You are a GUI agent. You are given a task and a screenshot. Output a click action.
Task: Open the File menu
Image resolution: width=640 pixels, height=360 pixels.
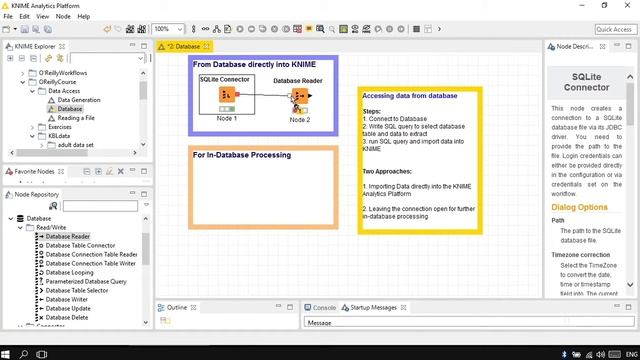tap(8, 16)
